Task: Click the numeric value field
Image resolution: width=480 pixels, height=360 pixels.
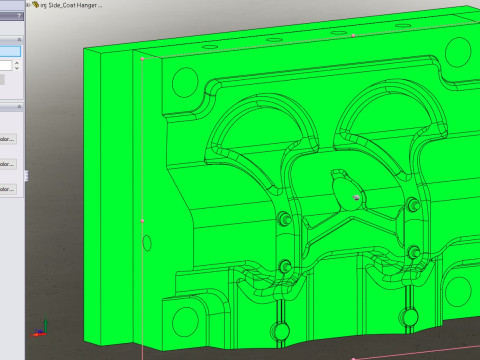Action: tap(6, 65)
